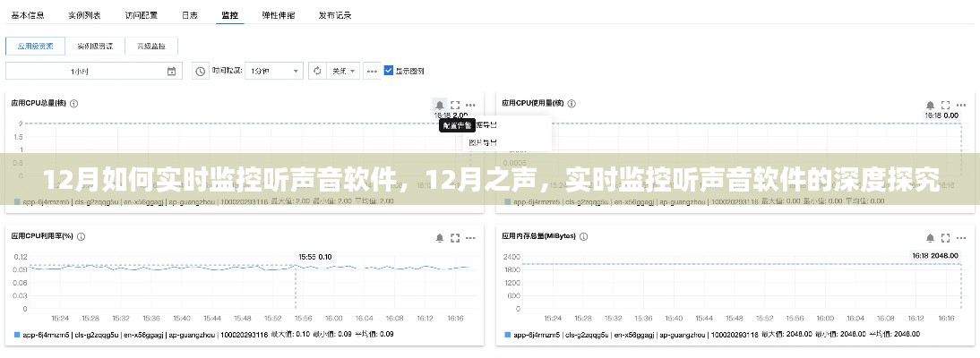
Task: Click bell icon on 应用内存总量 chart
Action: (926, 237)
